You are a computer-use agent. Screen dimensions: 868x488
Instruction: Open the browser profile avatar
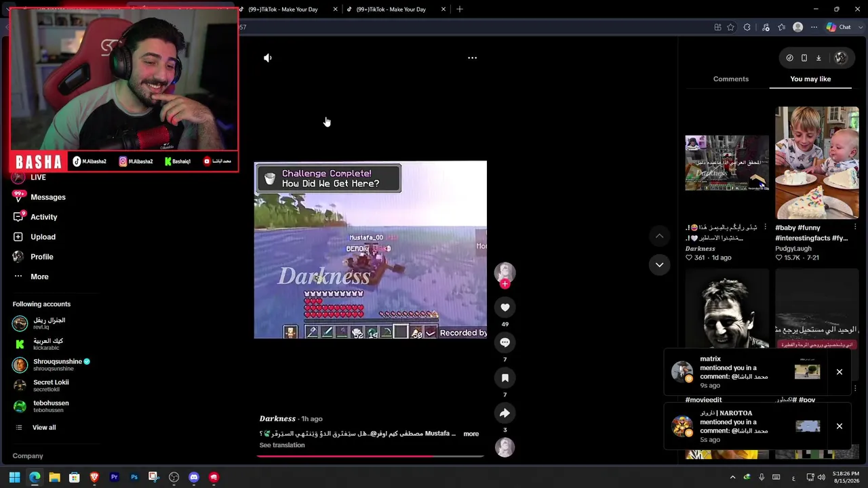pyautogui.click(x=798, y=28)
